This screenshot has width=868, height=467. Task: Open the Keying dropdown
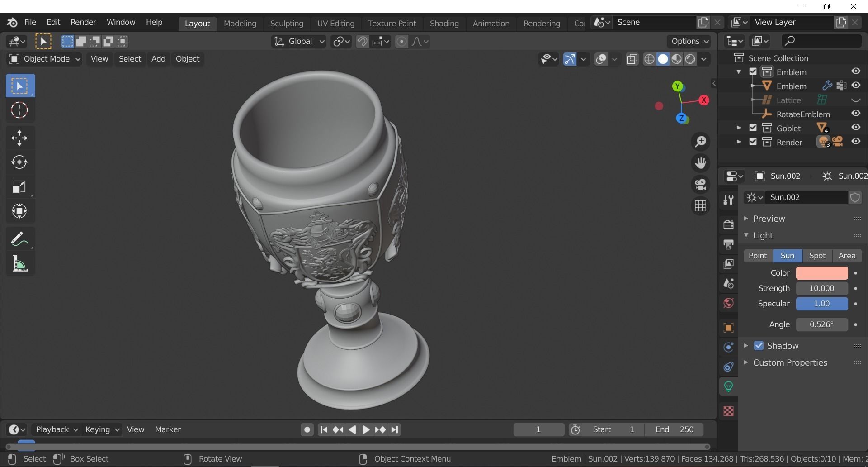point(102,429)
